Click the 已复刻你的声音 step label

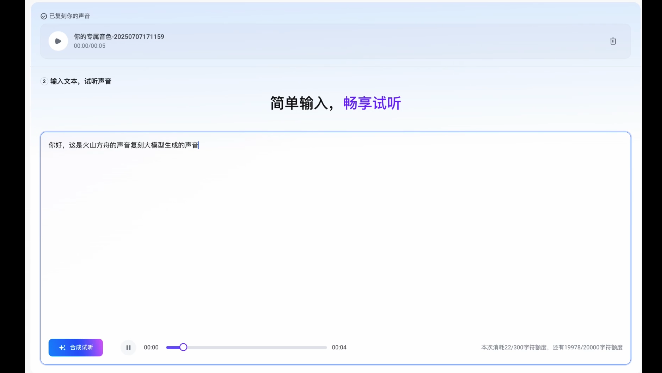point(70,16)
